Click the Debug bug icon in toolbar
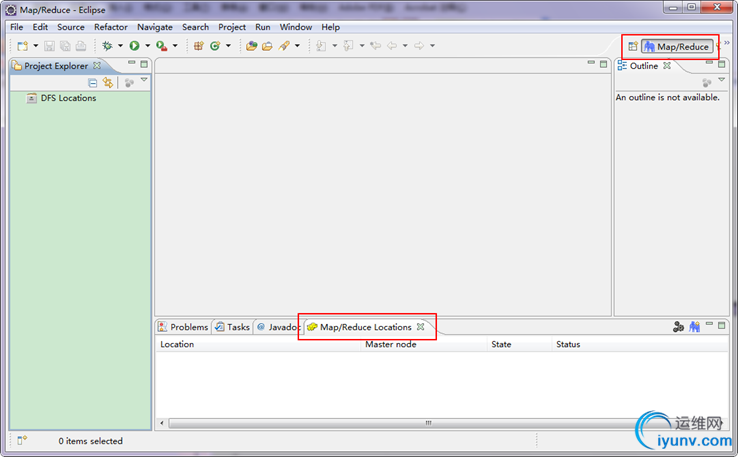738x457 pixels. coord(107,46)
